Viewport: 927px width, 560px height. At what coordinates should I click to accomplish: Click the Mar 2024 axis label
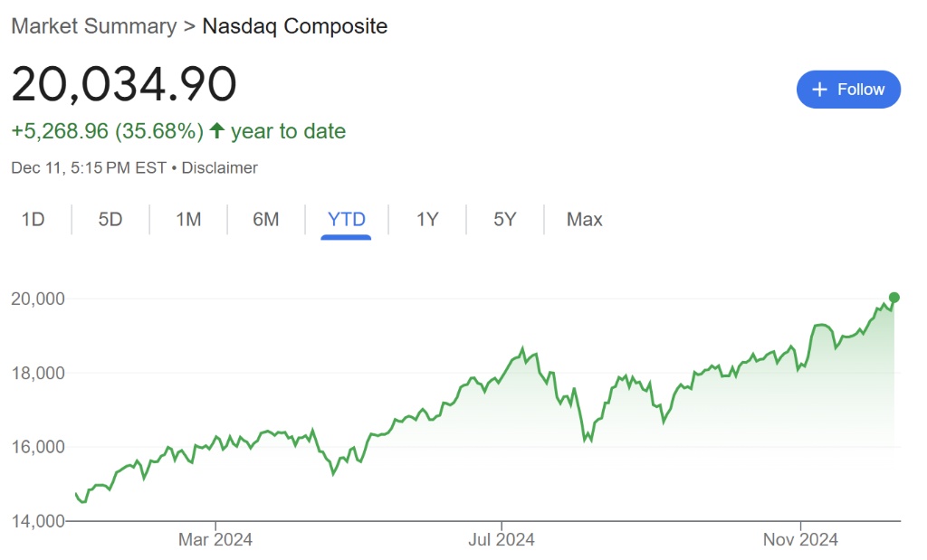click(x=215, y=540)
